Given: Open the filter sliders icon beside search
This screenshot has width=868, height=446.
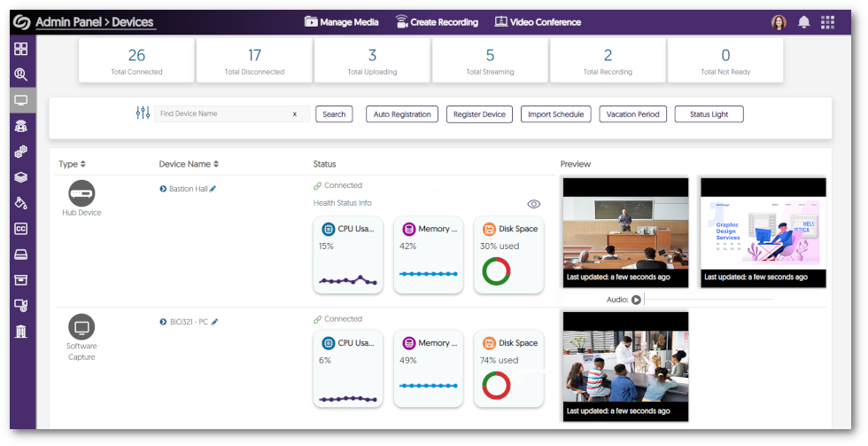Looking at the screenshot, I should click(143, 113).
